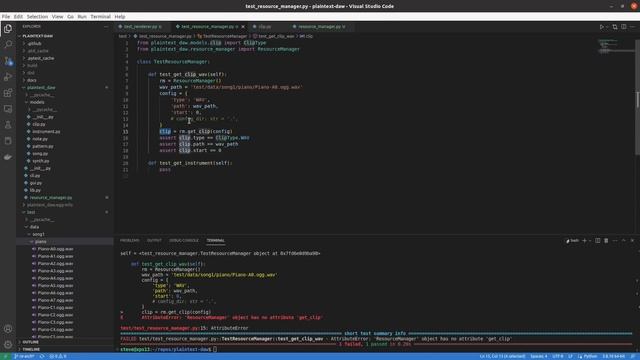This screenshot has width=640, height=360.
Task: Open editor more actions ellipsis at top right
Action: (x=632, y=27)
